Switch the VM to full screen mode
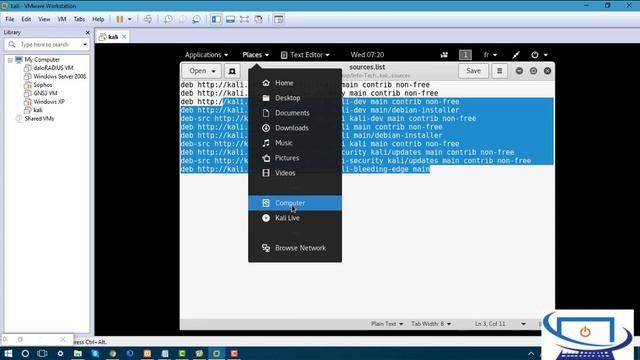 (244, 19)
